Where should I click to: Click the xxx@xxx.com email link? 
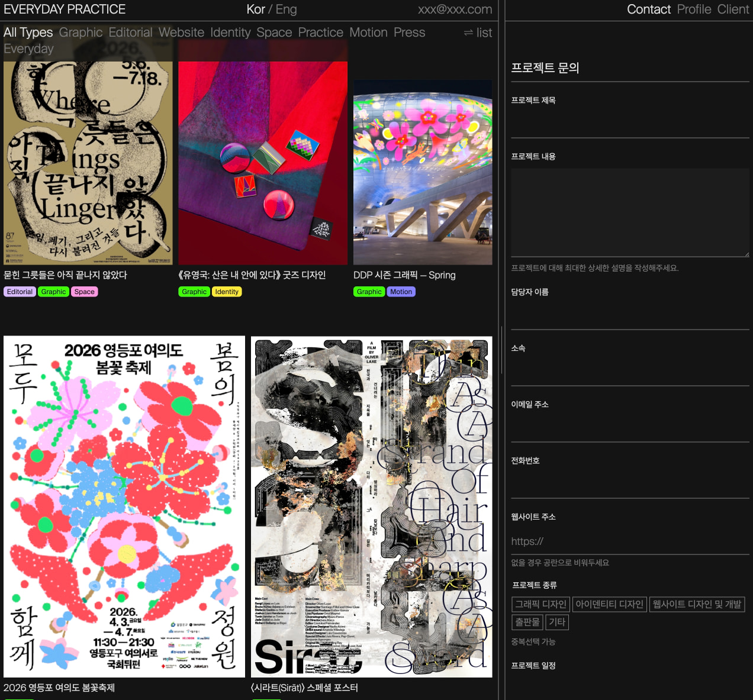point(455,9)
